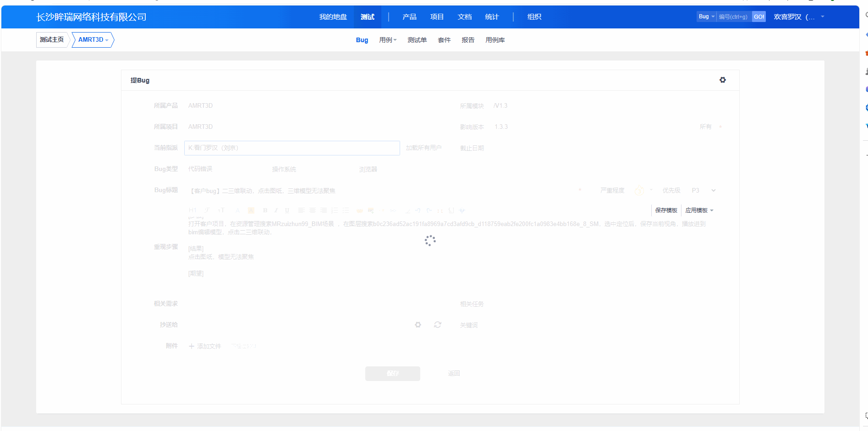Open the Bug search type dropdown

(706, 17)
